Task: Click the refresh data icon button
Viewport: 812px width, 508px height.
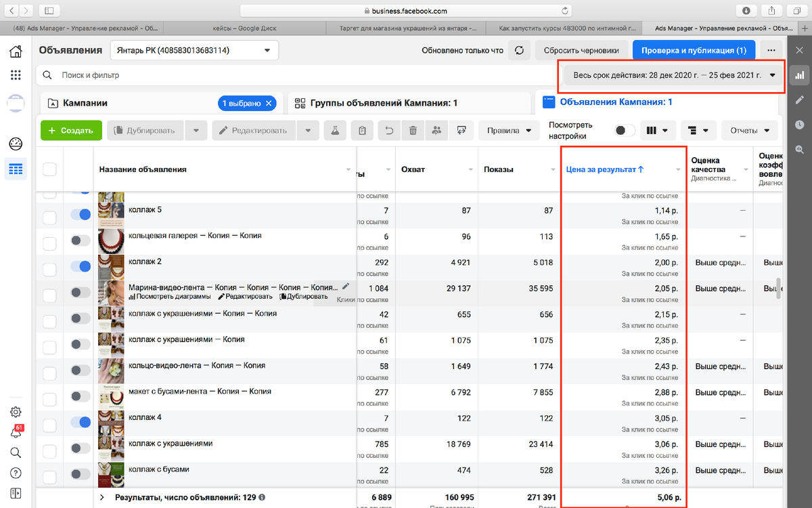Action: (x=519, y=50)
